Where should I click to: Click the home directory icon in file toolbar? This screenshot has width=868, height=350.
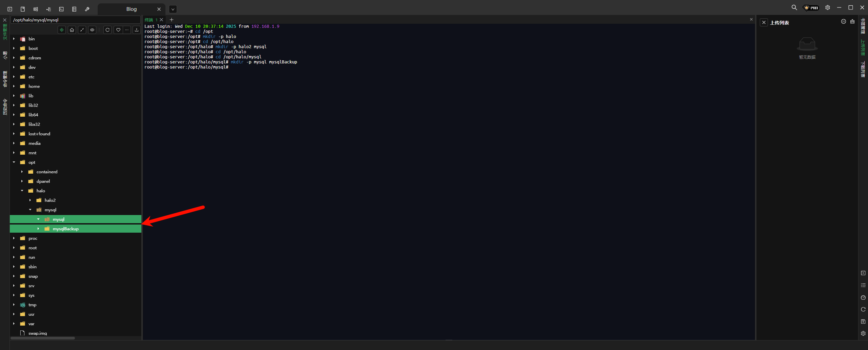click(72, 30)
